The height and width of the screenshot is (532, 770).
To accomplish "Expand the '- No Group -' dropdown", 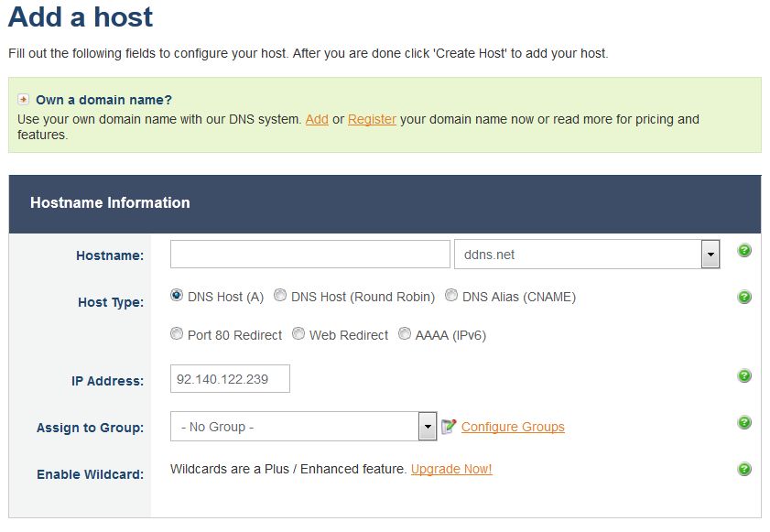I will pyautogui.click(x=427, y=425).
